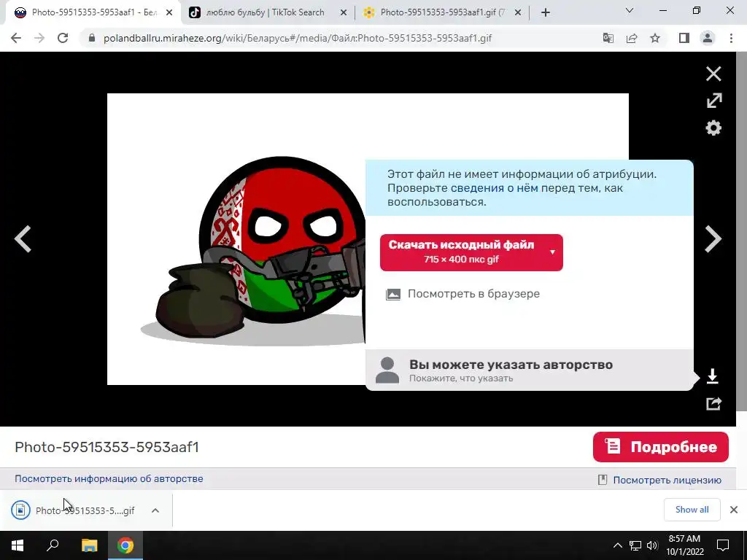Open 'Посмотреть лицензию' link

[667, 480]
